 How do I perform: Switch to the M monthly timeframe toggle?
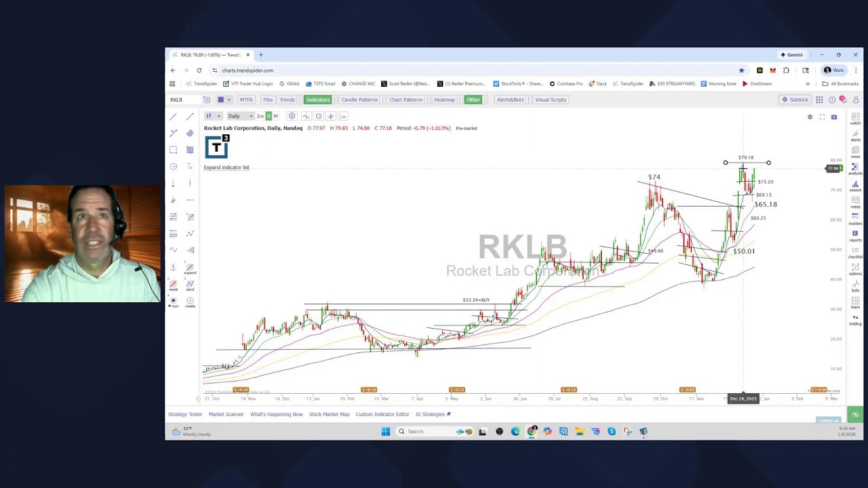click(x=275, y=116)
